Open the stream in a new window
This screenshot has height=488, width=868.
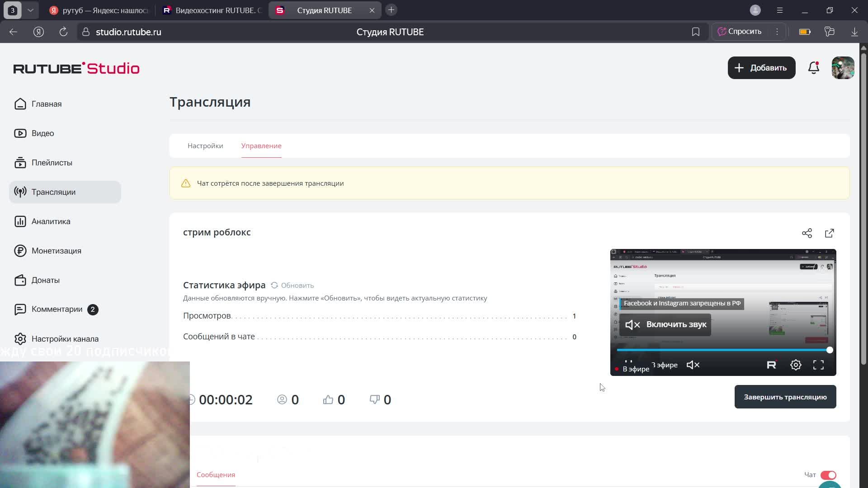tap(830, 233)
